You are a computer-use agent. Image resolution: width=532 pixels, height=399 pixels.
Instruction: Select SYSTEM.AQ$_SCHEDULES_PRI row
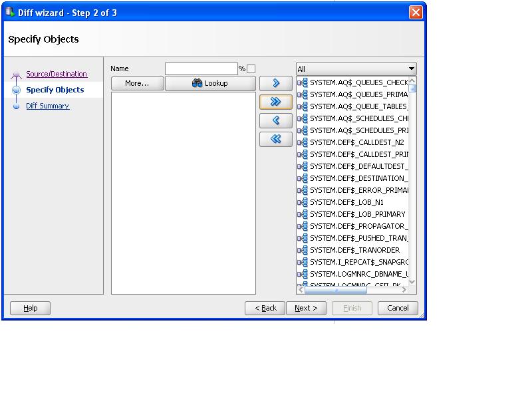point(353,130)
